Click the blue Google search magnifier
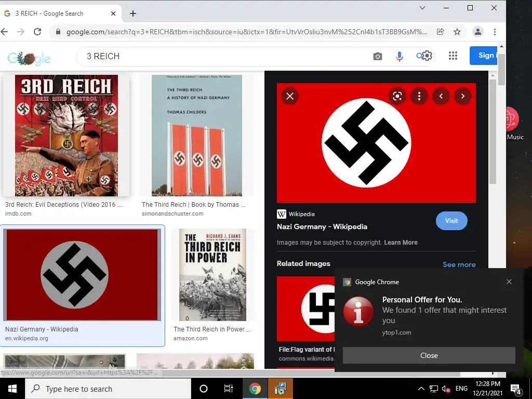The height and width of the screenshot is (399, 532). click(419, 56)
